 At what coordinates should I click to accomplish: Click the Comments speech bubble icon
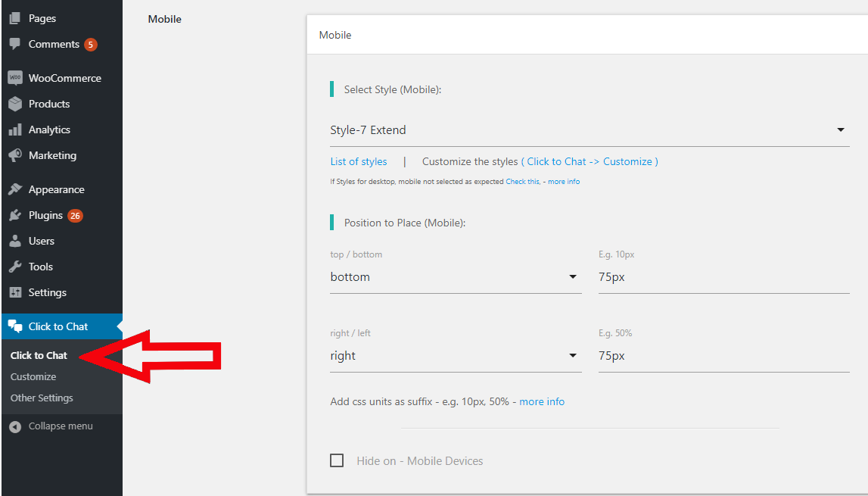click(15, 44)
